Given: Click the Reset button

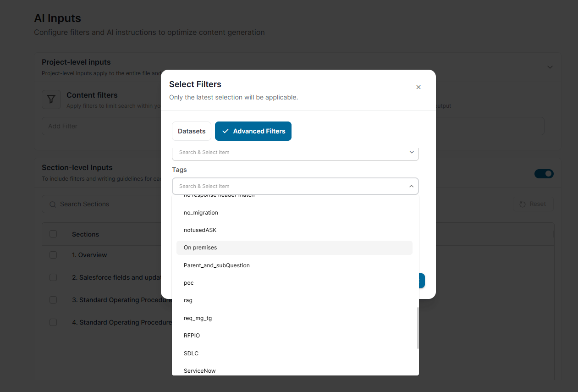Looking at the screenshot, I should 533,204.
